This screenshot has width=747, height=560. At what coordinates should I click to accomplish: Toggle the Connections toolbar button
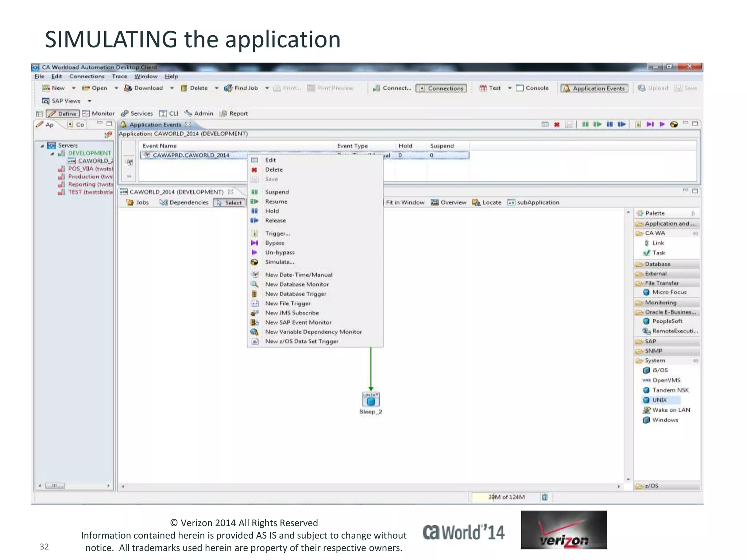coord(441,88)
